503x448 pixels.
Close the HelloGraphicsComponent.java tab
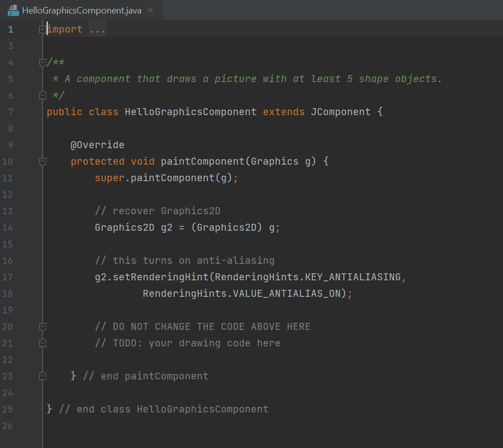click(x=151, y=10)
